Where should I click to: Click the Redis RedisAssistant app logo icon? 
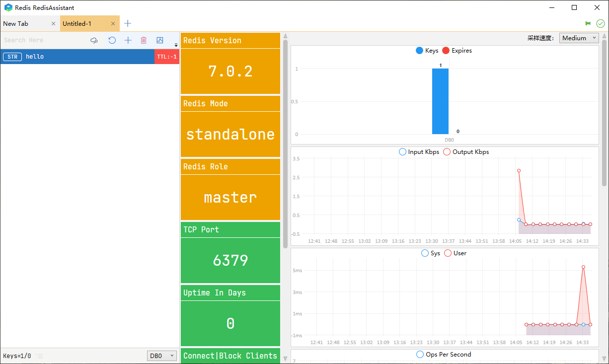point(8,7)
